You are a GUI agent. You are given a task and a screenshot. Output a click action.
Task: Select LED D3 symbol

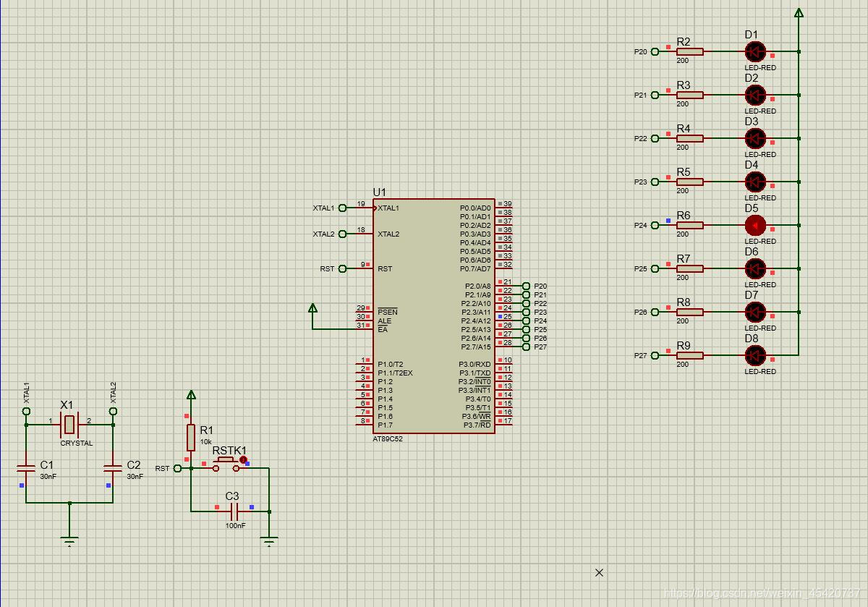click(x=755, y=138)
